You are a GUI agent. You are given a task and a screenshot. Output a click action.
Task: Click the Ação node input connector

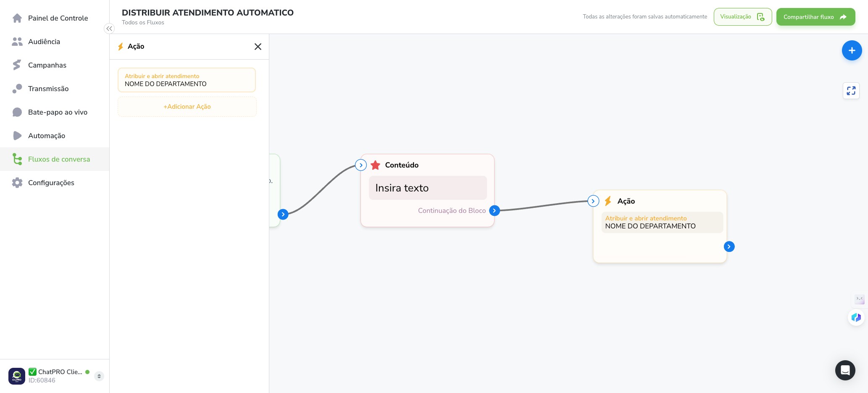(593, 201)
